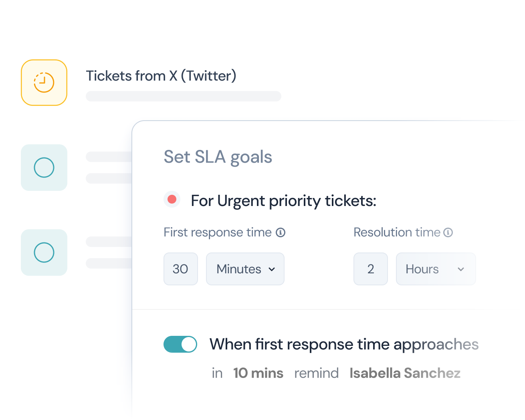Screen dimensions: 525x420
Task: Click the info icon beside Resolution time label
Action: click(x=448, y=232)
